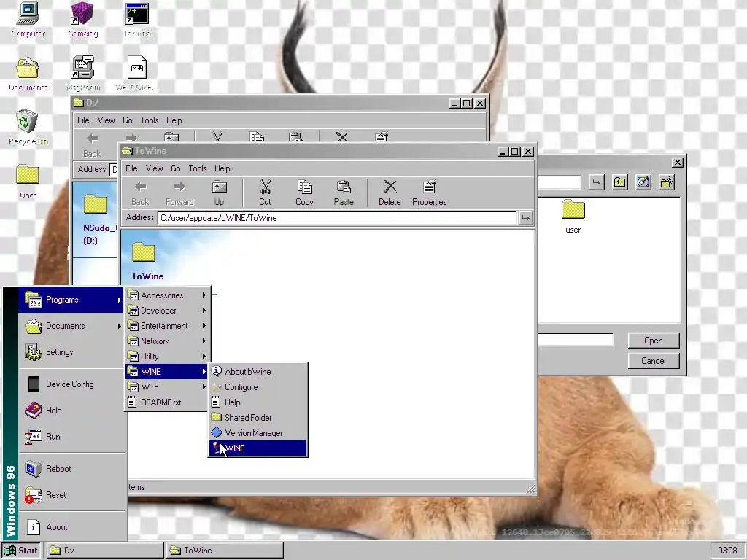This screenshot has width=747, height=560.
Task: Expand the Developer submenu
Action: coord(167,311)
